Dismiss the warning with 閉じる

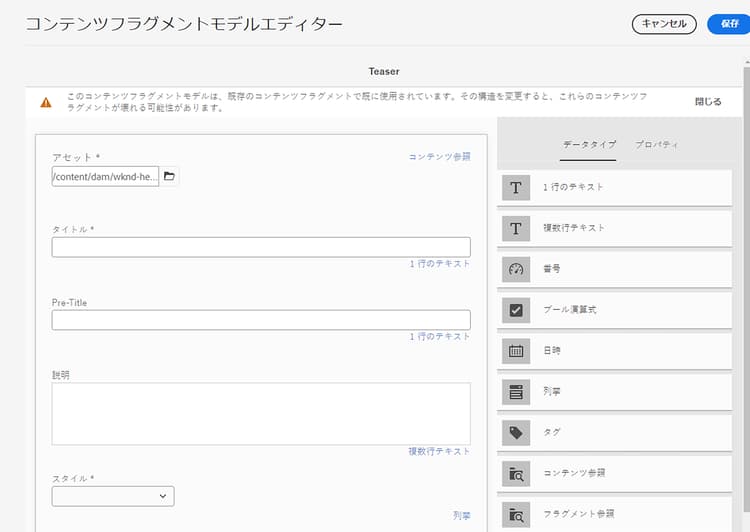708,101
